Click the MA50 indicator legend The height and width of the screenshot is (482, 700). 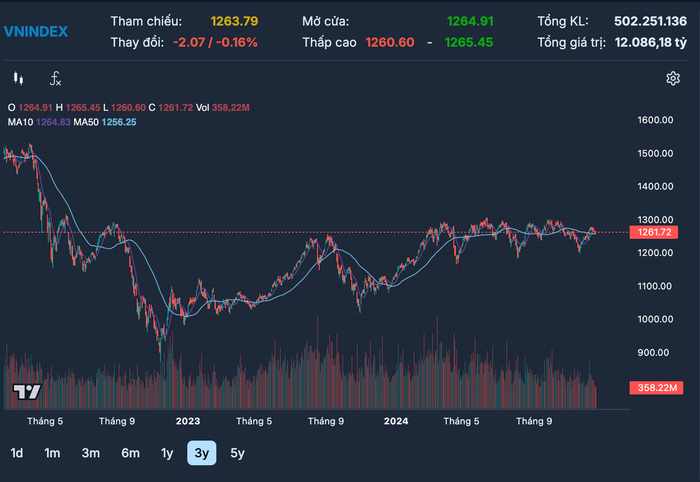coord(105,122)
